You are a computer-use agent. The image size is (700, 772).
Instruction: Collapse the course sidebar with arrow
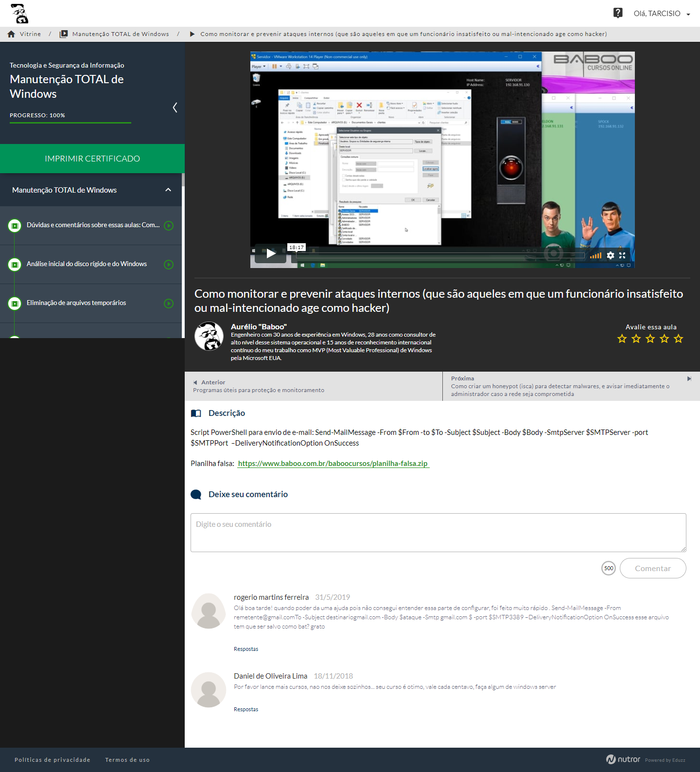175,108
